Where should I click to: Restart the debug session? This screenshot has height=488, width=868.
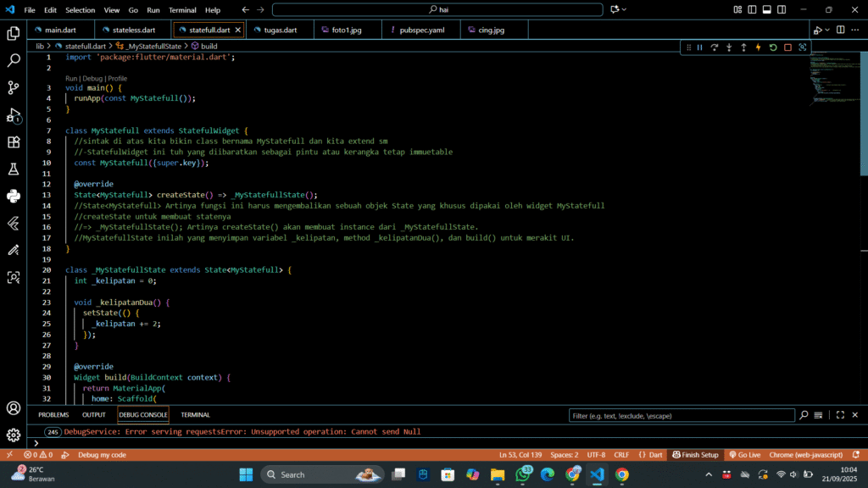(x=773, y=47)
